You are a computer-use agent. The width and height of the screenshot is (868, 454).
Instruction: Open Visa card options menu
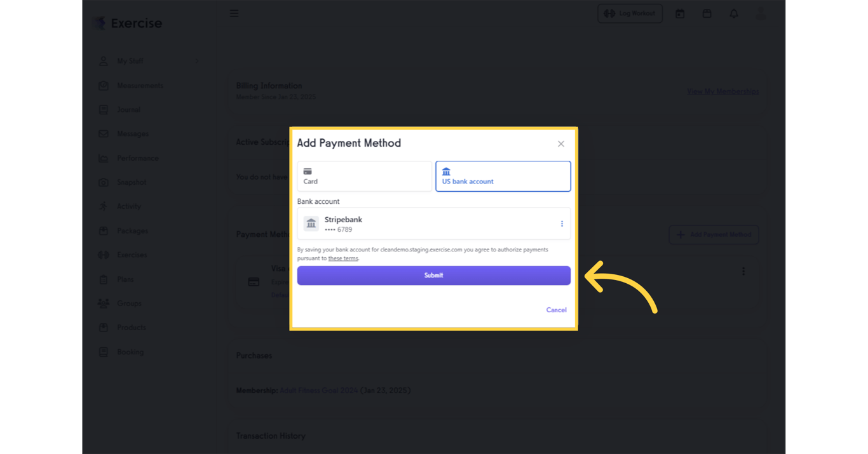(x=743, y=272)
